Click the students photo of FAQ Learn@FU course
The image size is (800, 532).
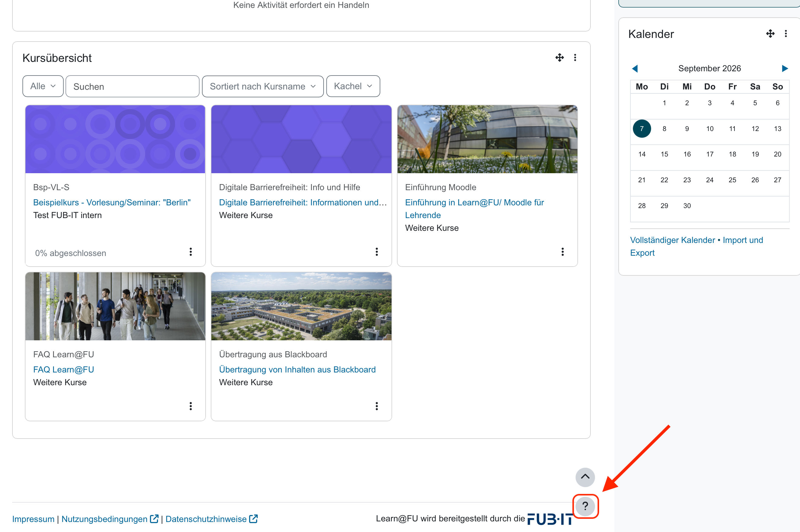coord(115,306)
